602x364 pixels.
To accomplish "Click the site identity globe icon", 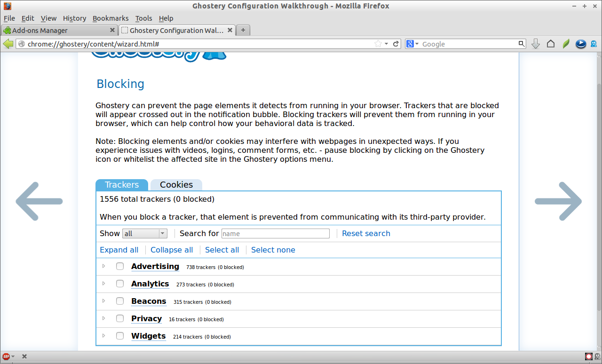I will (x=22, y=44).
